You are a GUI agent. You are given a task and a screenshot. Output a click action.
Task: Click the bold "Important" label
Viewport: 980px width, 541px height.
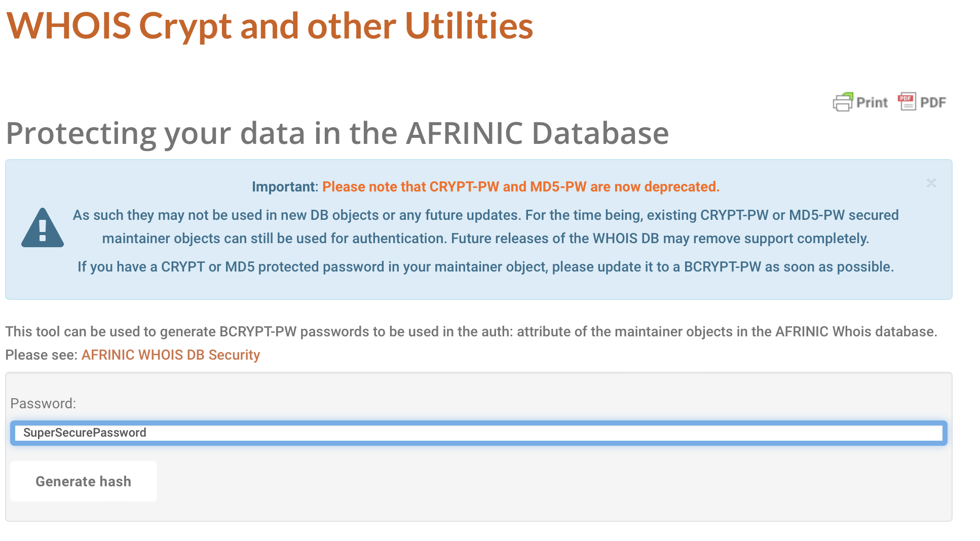point(284,187)
